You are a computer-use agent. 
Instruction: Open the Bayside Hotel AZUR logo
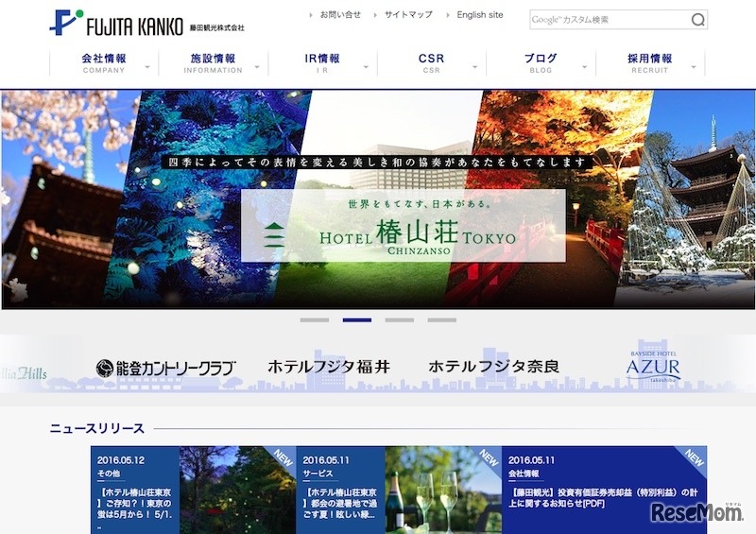pyautogui.click(x=653, y=367)
